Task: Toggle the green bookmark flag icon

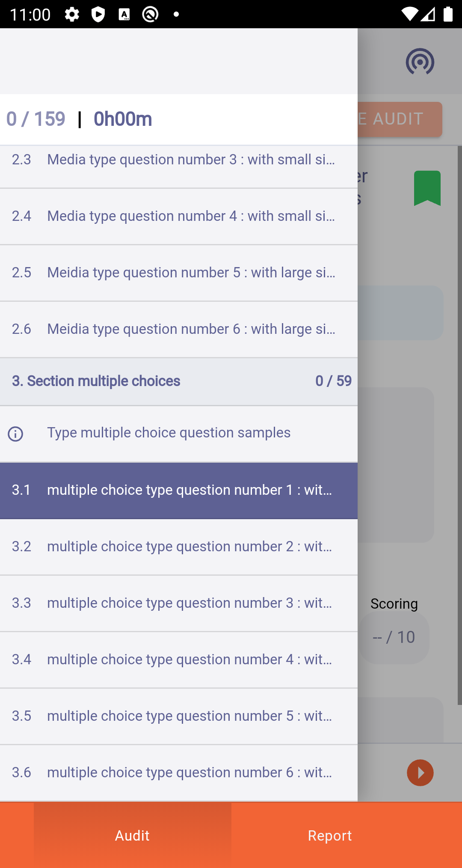Action: 427,188
